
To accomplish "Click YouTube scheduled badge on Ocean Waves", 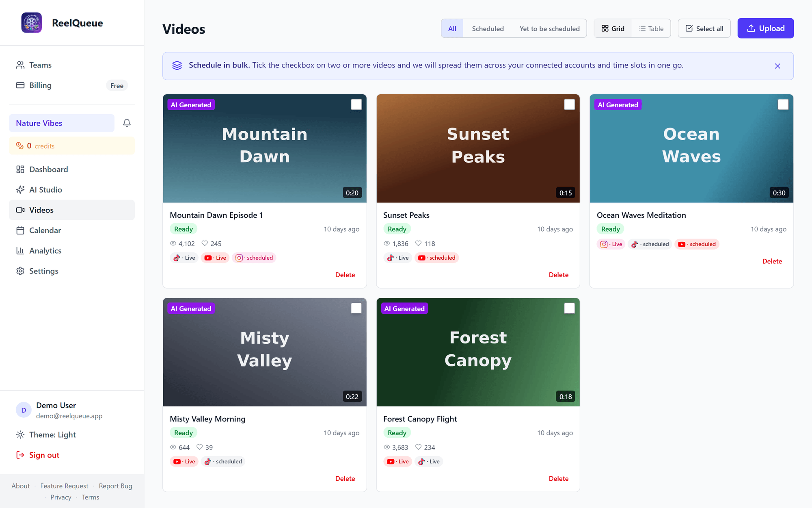I will [x=697, y=244].
